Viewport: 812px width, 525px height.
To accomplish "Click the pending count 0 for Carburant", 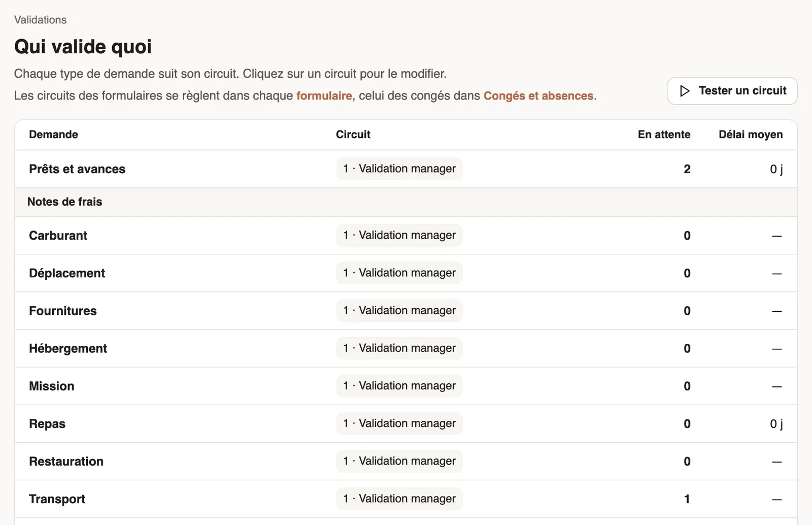I will pos(687,236).
